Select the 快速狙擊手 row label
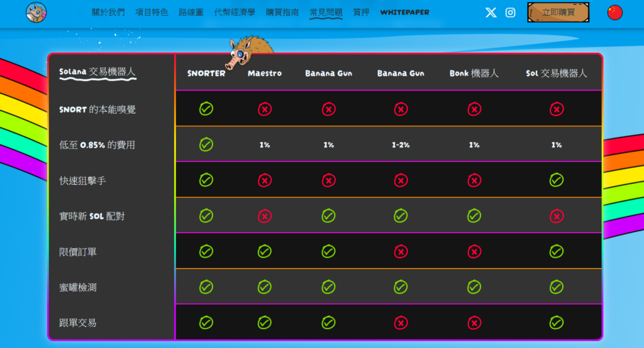This screenshot has width=644, height=348. (82, 180)
